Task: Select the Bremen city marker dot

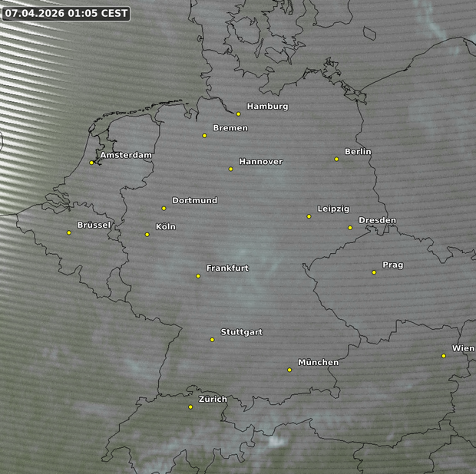Action: [204, 136]
